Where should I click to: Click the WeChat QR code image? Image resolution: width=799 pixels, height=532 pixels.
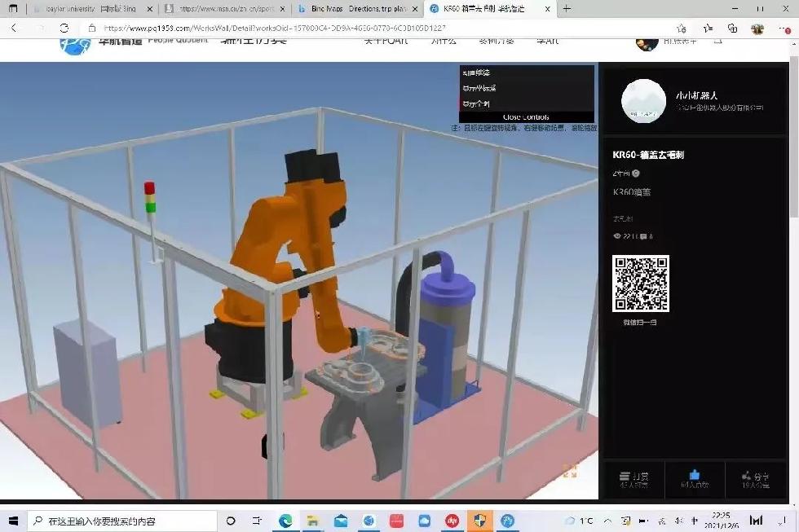[x=641, y=284]
